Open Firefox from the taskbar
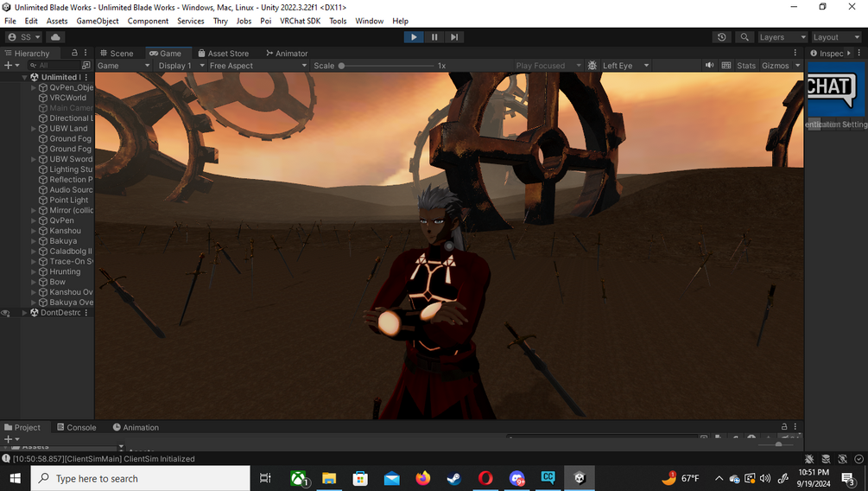This screenshot has width=868, height=491. [423, 478]
